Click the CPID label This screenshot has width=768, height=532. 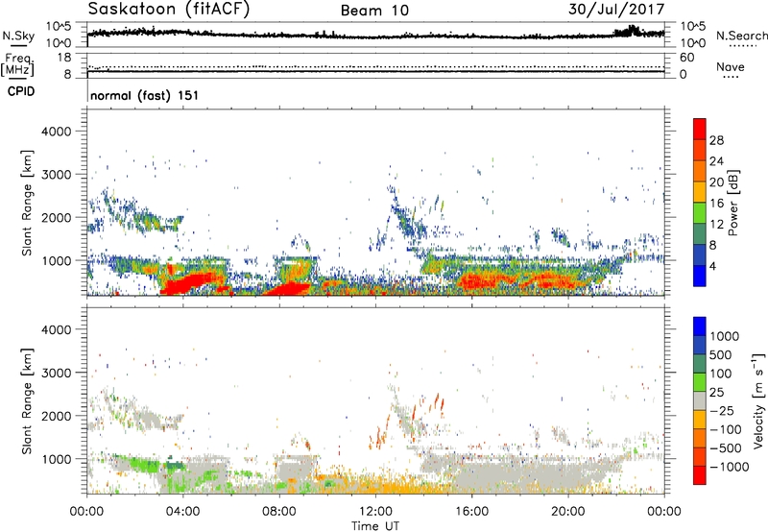pyautogui.click(x=21, y=91)
